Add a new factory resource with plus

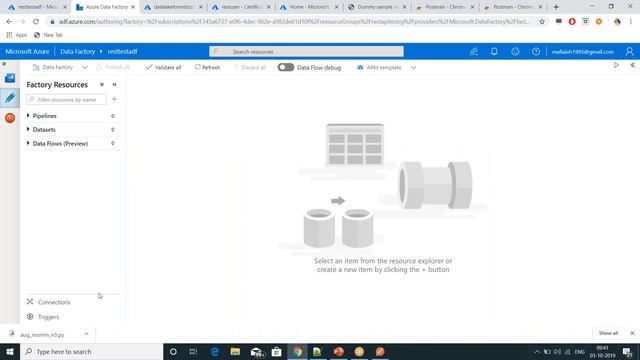pyautogui.click(x=114, y=99)
